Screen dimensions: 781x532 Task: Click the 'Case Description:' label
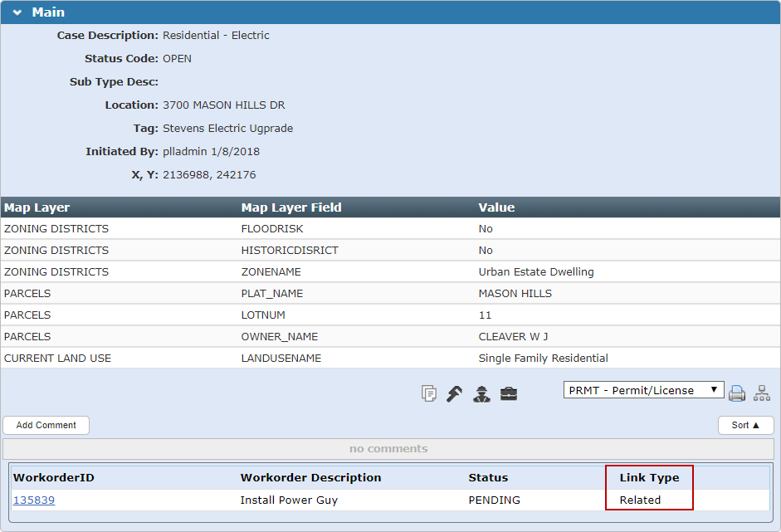pos(108,36)
